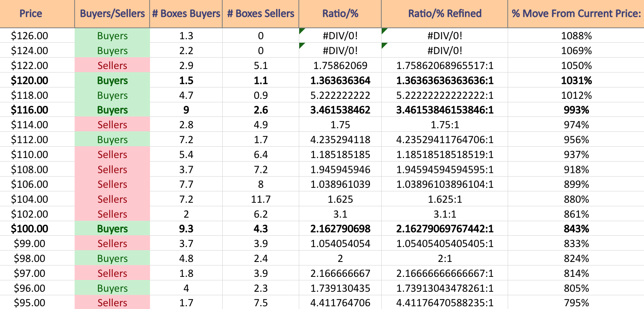Select the 843% move cell
The image size is (644, 309).
[576, 229]
